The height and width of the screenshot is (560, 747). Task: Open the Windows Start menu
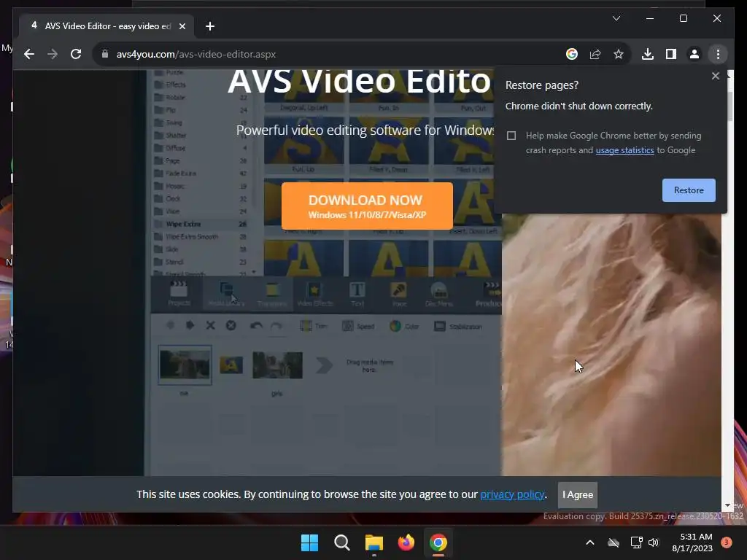click(309, 542)
